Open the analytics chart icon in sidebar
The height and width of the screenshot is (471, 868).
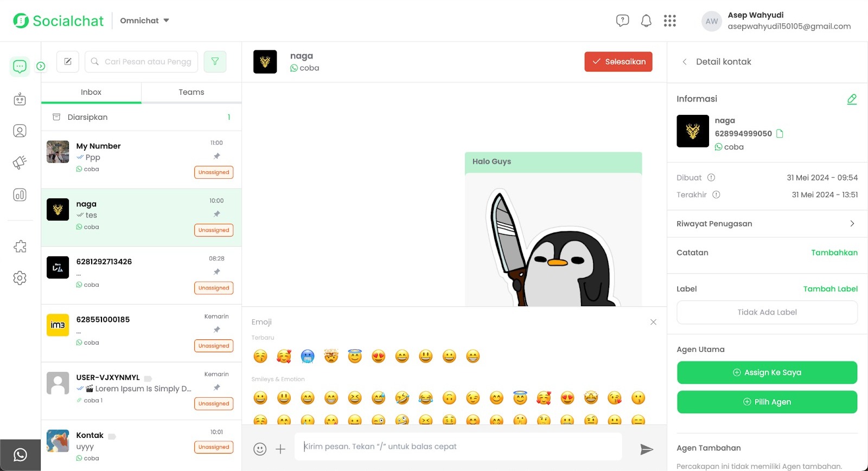click(20, 195)
